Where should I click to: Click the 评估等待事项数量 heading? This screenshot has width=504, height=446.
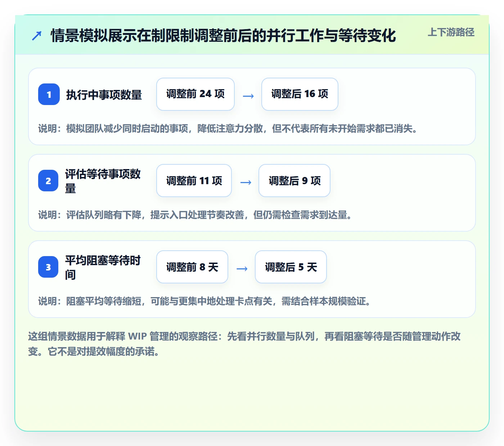coord(103,181)
